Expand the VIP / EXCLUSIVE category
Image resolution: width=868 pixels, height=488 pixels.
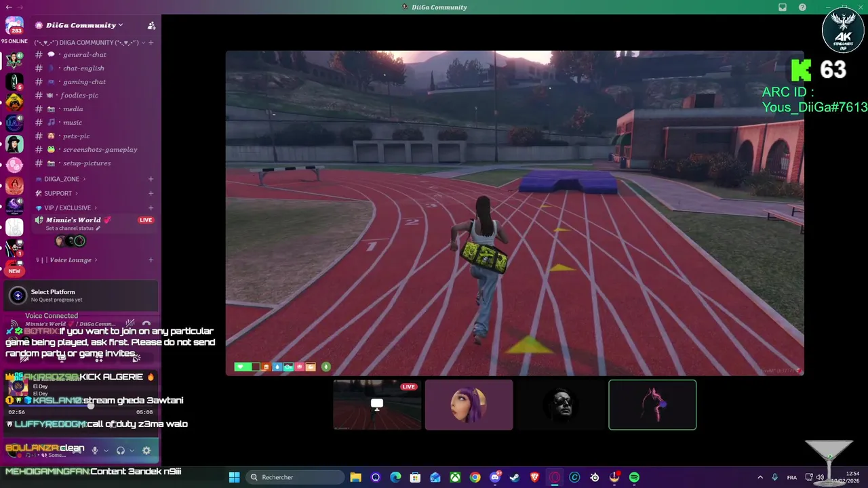(x=66, y=208)
